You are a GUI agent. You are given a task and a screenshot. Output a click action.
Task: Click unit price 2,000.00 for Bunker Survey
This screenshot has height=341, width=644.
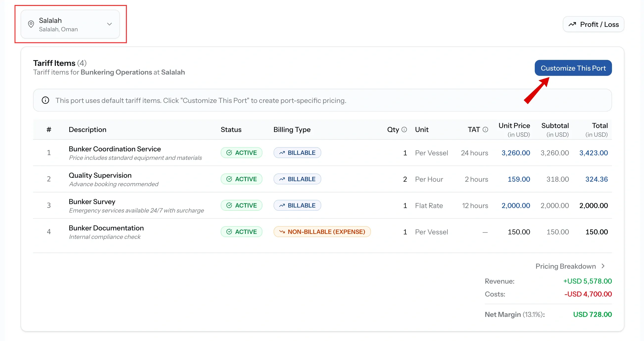click(515, 206)
